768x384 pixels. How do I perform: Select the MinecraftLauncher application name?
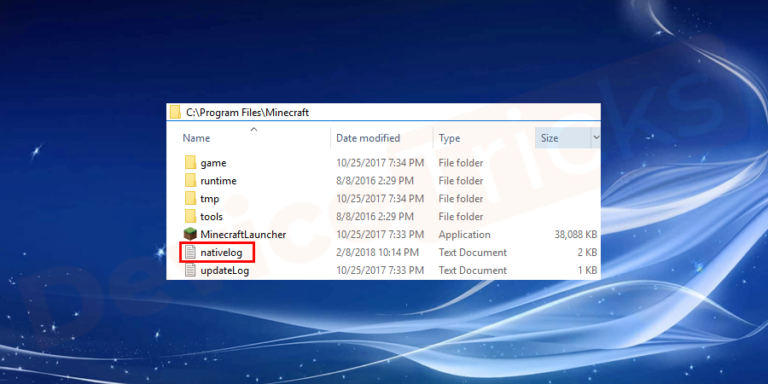pos(243,235)
